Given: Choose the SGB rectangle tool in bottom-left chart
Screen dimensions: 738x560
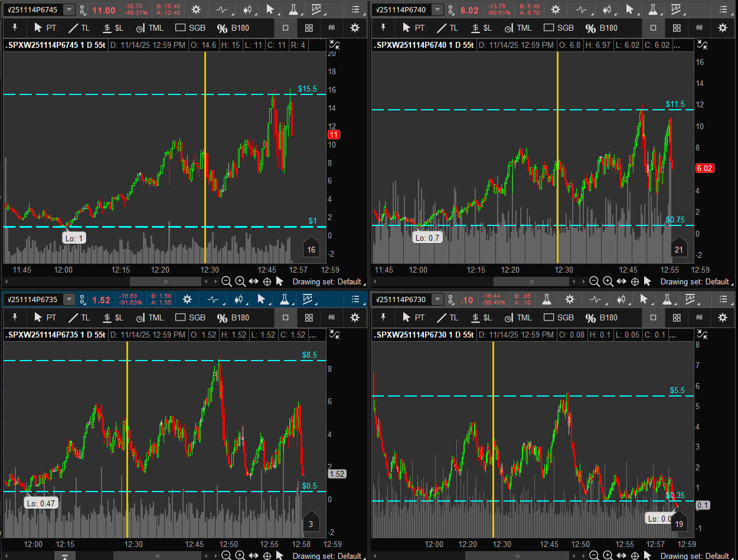Looking at the screenshot, I should (x=190, y=317).
